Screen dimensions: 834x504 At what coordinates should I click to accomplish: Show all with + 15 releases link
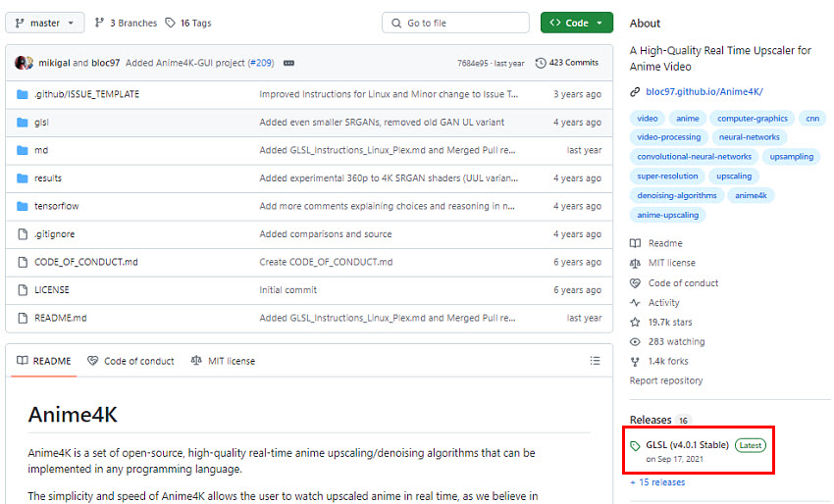pyautogui.click(x=657, y=482)
